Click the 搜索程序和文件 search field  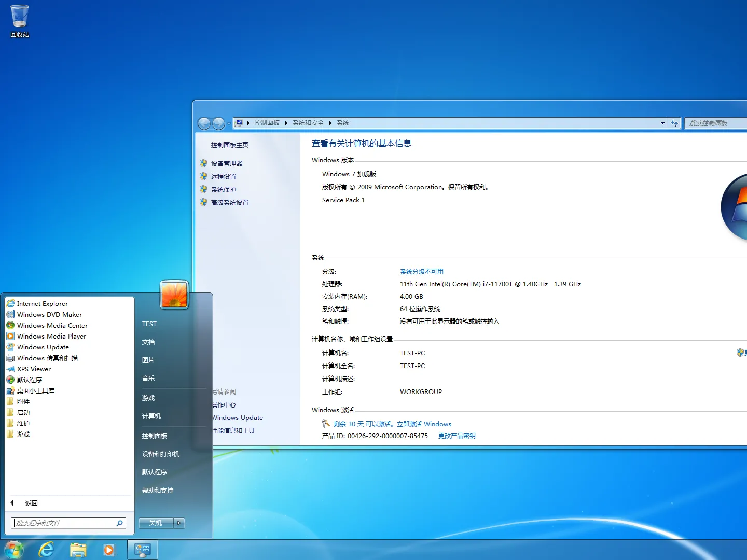coord(67,523)
